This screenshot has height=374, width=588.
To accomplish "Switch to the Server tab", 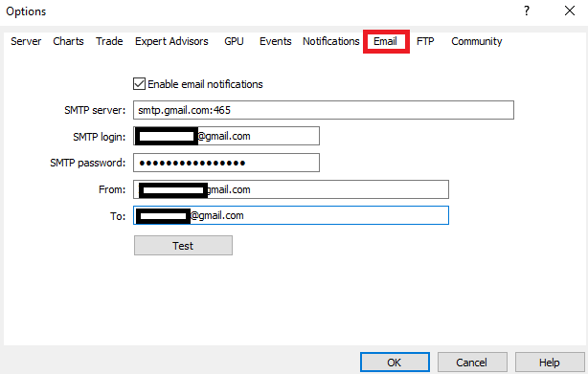I will [x=26, y=41].
